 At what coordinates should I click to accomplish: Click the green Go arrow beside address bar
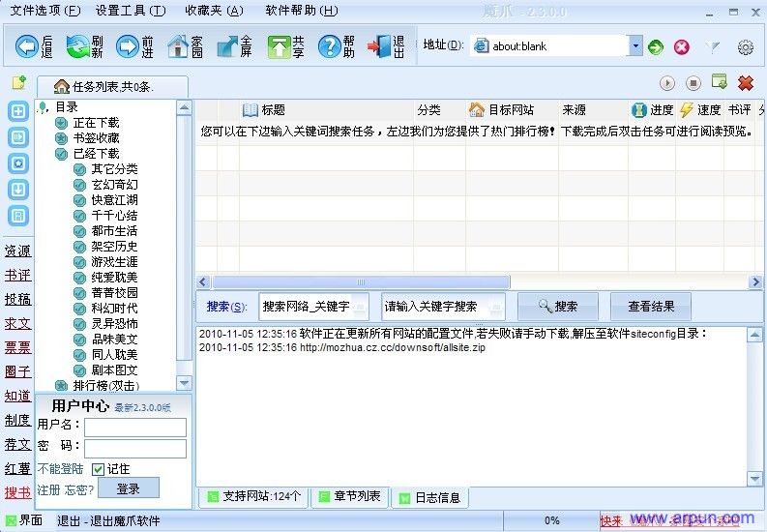(657, 46)
